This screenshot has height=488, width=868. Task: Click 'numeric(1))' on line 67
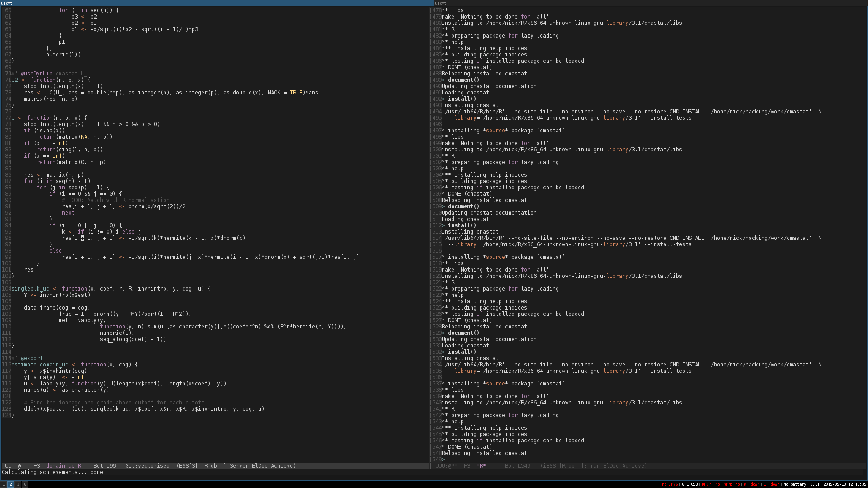(63, 55)
